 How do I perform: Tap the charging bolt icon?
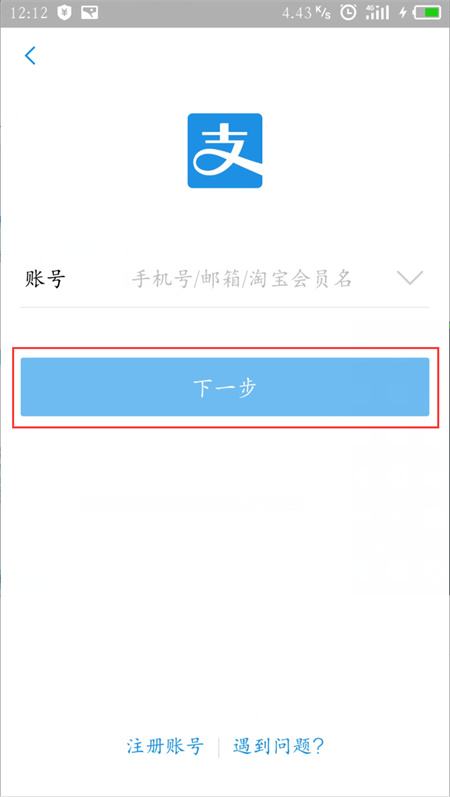tap(403, 13)
